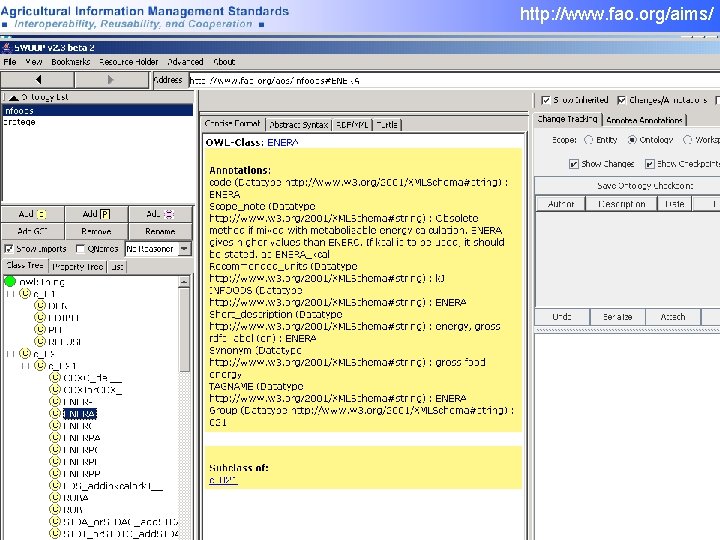Enable the QNames checkbox
The width and height of the screenshot is (720, 540).
tap(80, 248)
